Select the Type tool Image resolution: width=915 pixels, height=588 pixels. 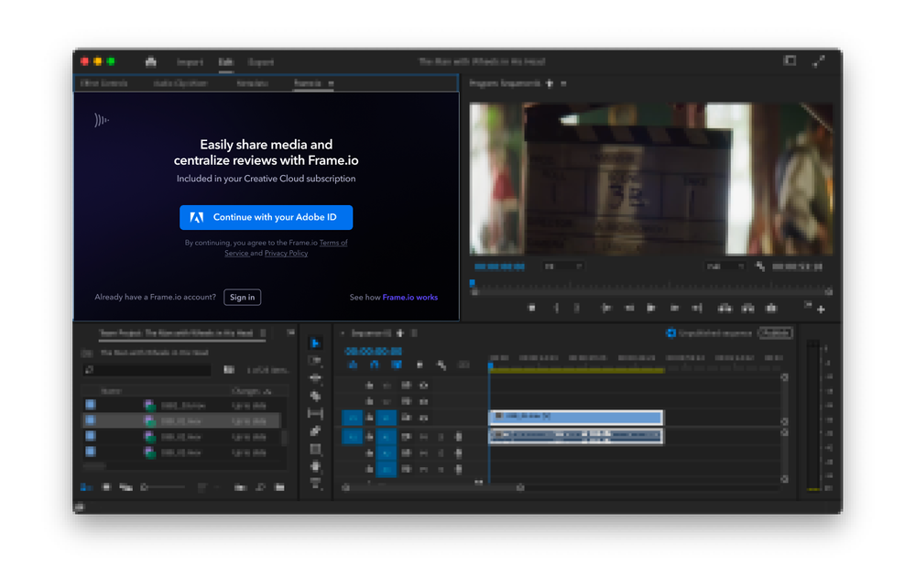click(315, 483)
